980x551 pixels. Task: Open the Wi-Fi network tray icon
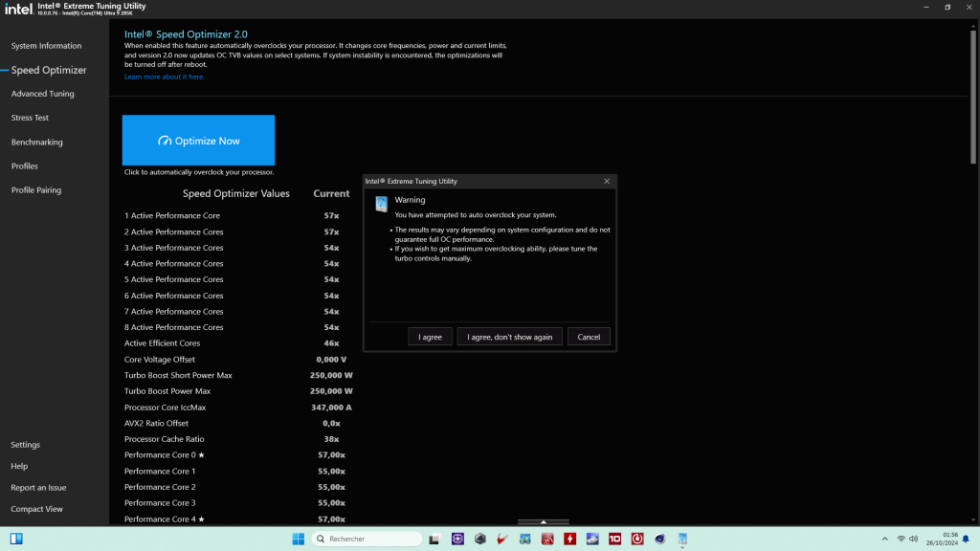[x=902, y=539]
